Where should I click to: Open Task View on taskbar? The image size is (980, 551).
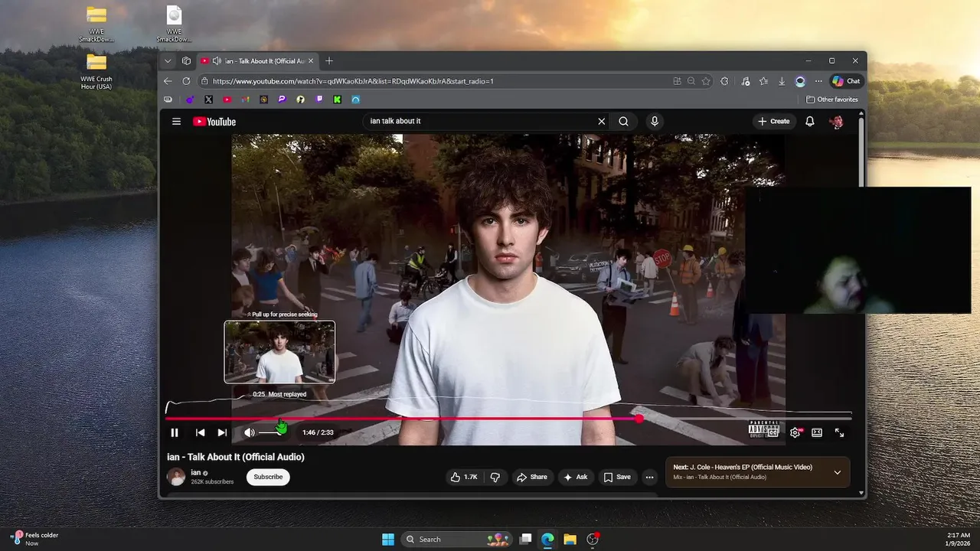coord(525,540)
